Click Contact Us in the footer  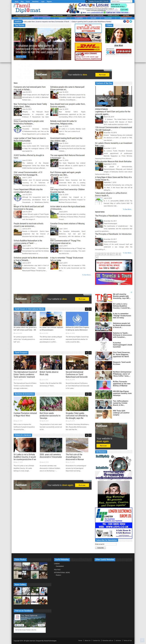[96, 641]
